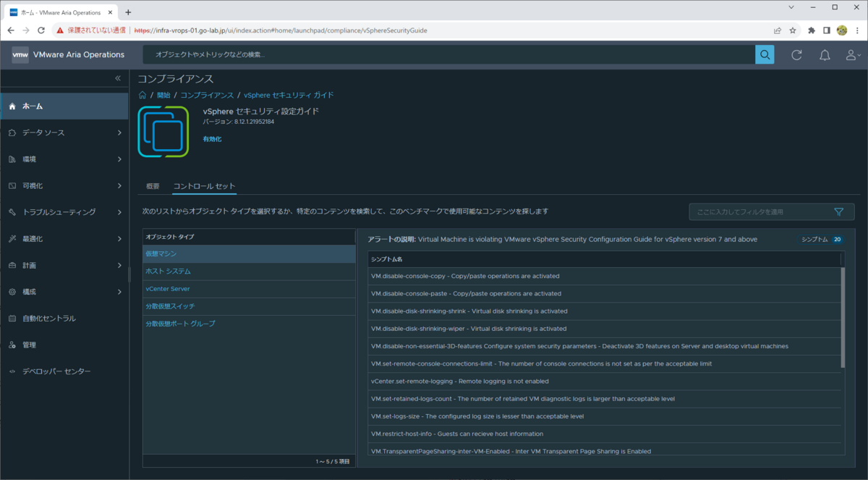
Task: Select the VM.disable-disk-shrinking-shrink row
Action: pos(604,311)
